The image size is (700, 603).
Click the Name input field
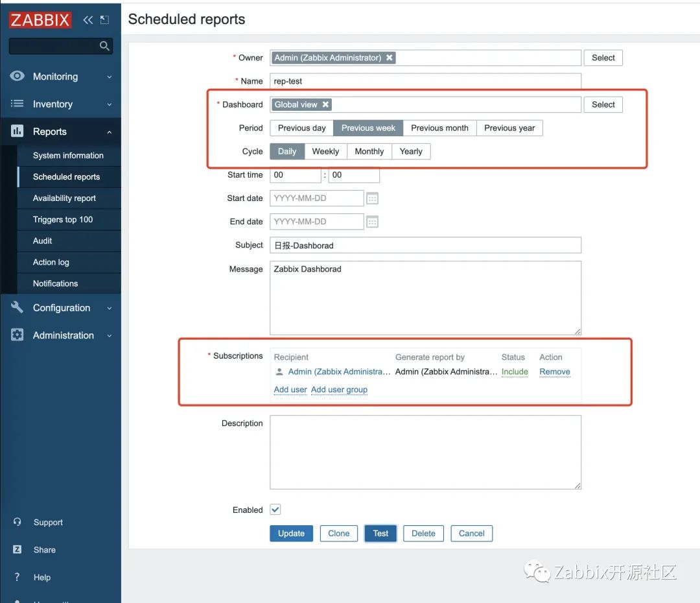pyautogui.click(x=425, y=81)
